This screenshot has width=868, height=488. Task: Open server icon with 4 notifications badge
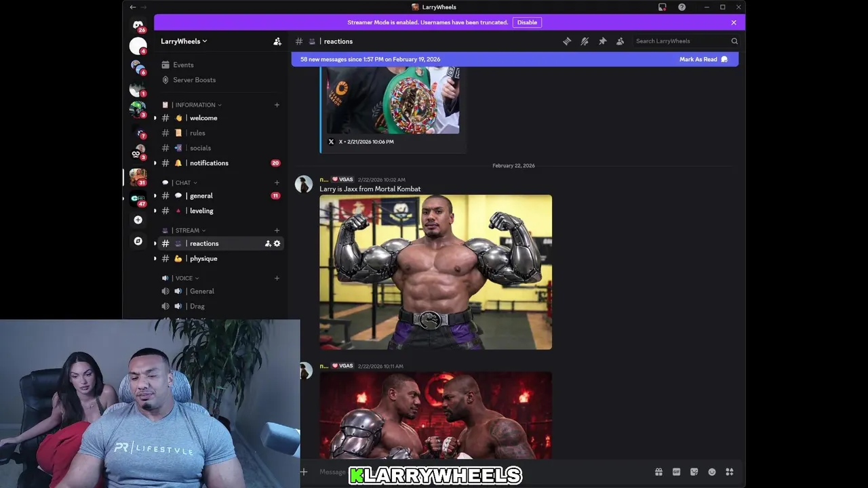tap(138, 46)
